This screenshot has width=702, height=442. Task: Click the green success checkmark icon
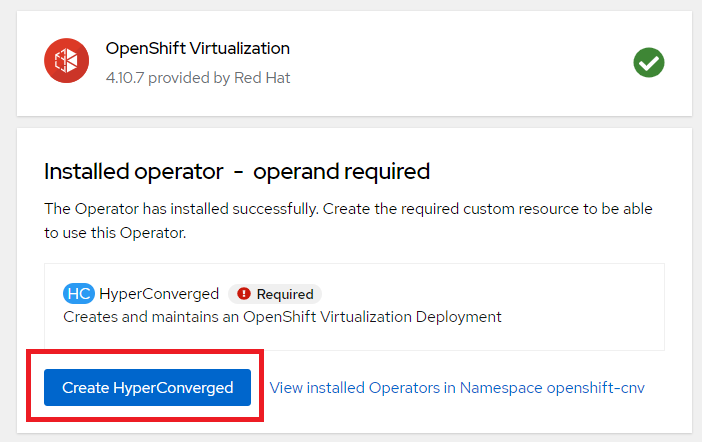(x=649, y=63)
